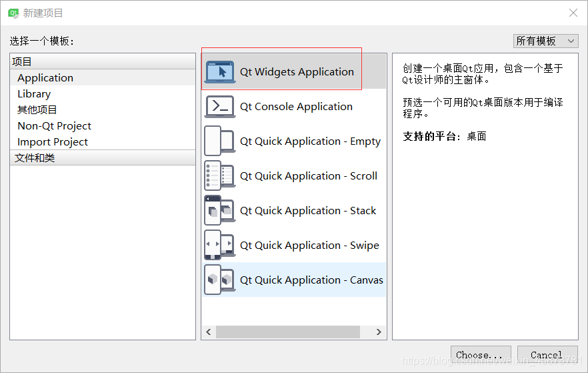588x373 pixels.
Task: Click the Qt Quick Application Stack icon
Action: (x=220, y=210)
